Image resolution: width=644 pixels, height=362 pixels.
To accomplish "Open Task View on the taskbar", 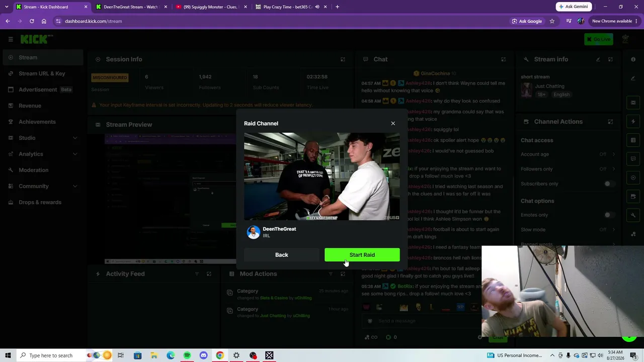I will (x=121, y=355).
